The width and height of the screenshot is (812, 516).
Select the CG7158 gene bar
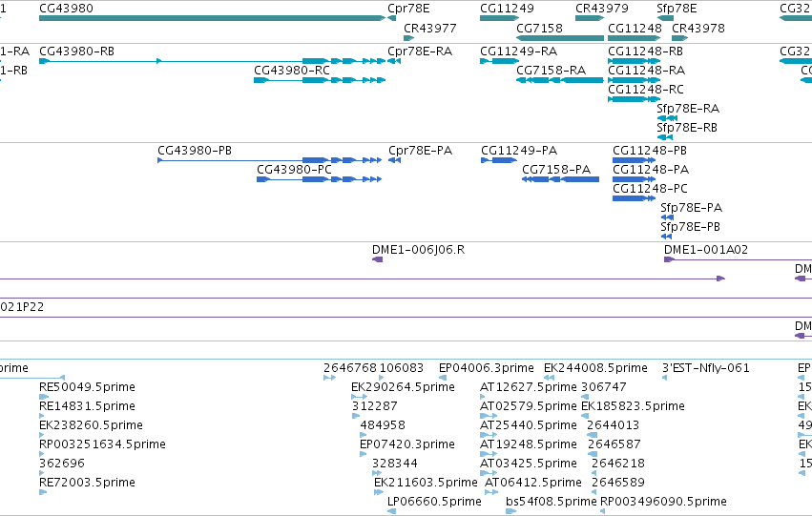[560, 38]
